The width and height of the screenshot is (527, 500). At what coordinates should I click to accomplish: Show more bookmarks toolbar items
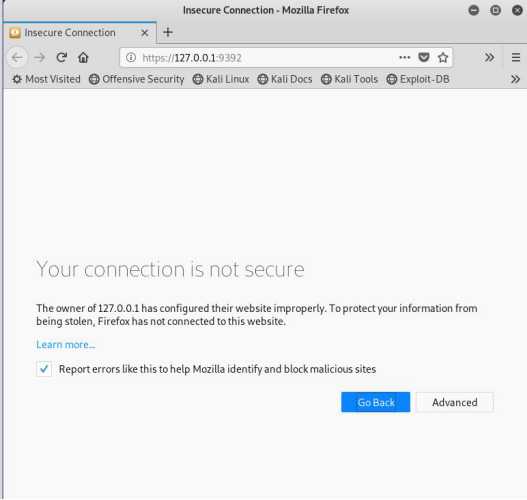point(516,79)
